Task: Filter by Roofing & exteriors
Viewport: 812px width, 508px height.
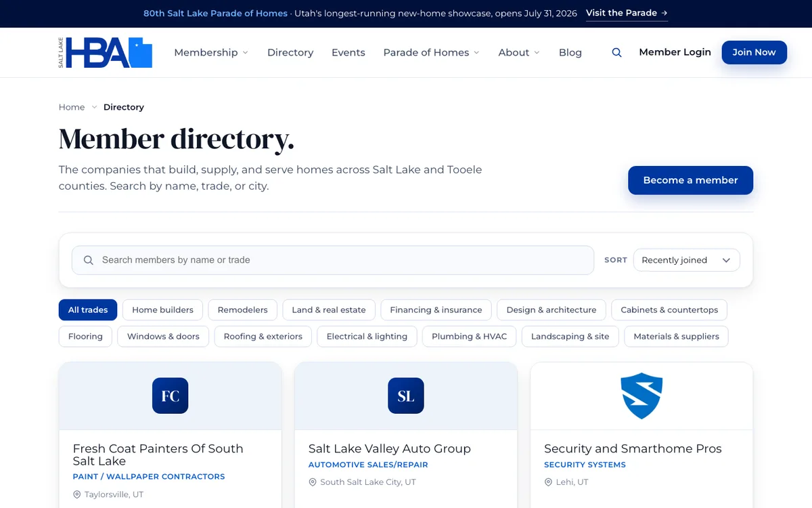Action: pyautogui.click(x=263, y=336)
